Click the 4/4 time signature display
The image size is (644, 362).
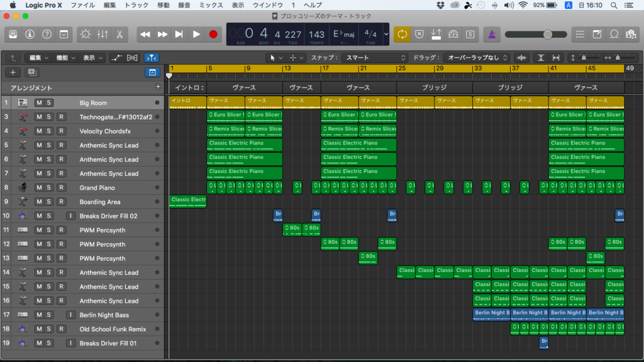(370, 35)
